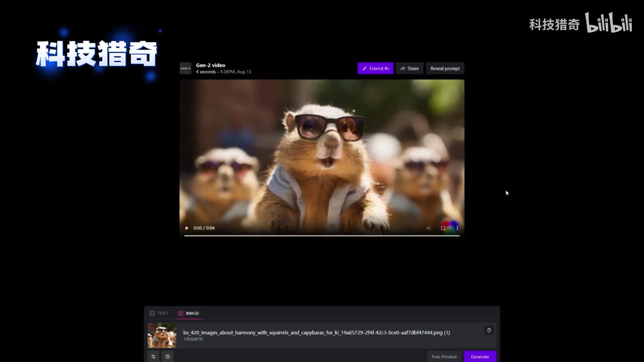
Task: Click the bilibili logo watermark
Action: tap(608, 24)
